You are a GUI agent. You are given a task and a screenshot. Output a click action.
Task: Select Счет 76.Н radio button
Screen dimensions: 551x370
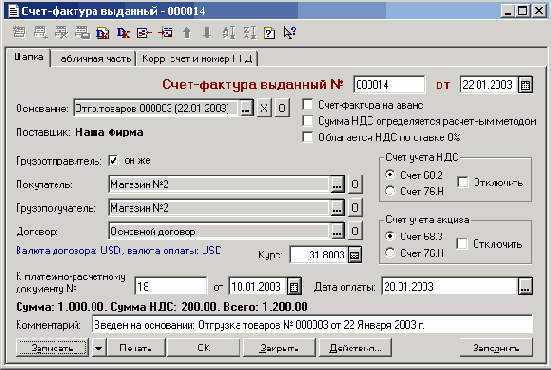point(390,191)
